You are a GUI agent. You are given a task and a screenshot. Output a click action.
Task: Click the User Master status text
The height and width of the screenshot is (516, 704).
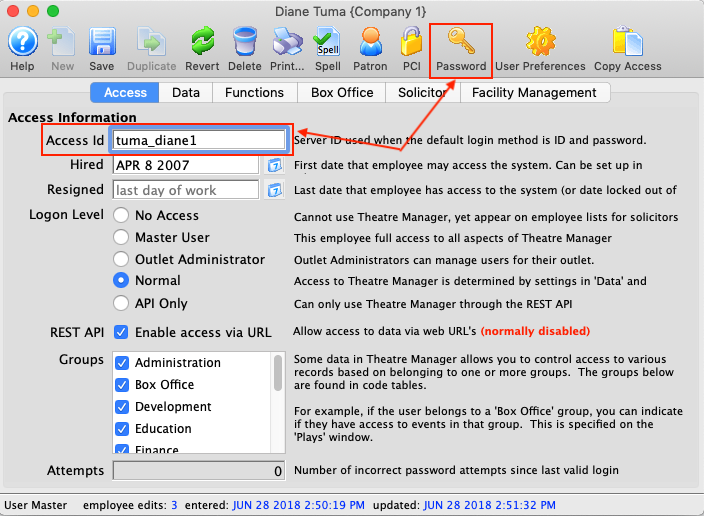click(x=35, y=505)
